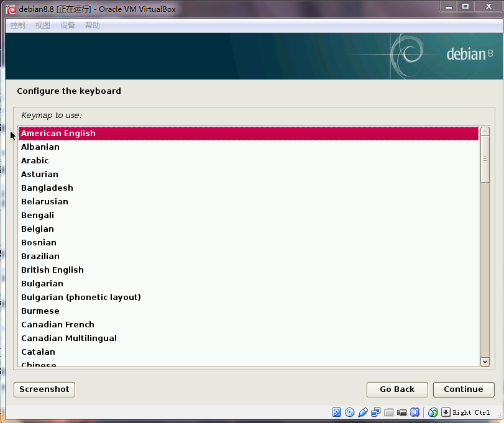Open the 设备 menu
This screenshot has height=423, width=504.
point(68,25)
